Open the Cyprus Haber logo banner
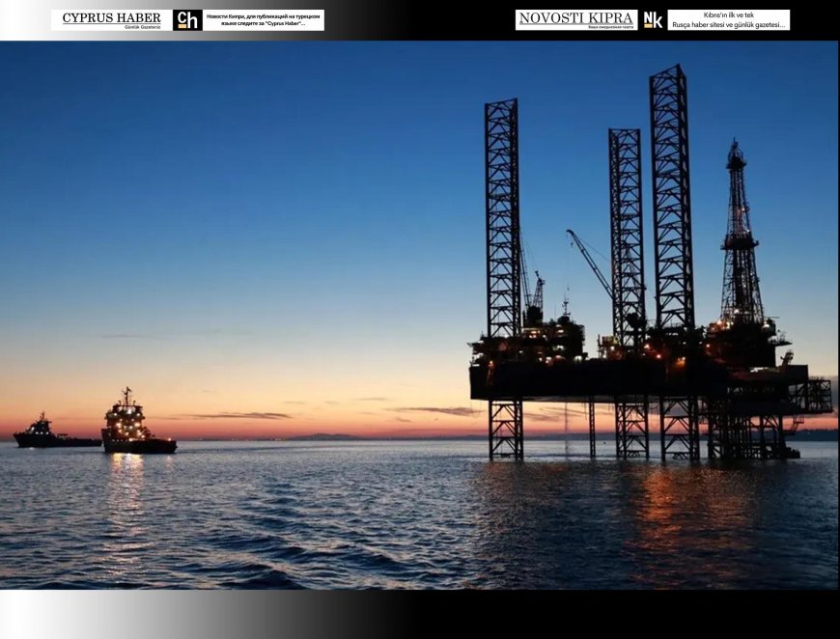Image resolution: width=840 pixels, height=639 pixels. [112, 20]
